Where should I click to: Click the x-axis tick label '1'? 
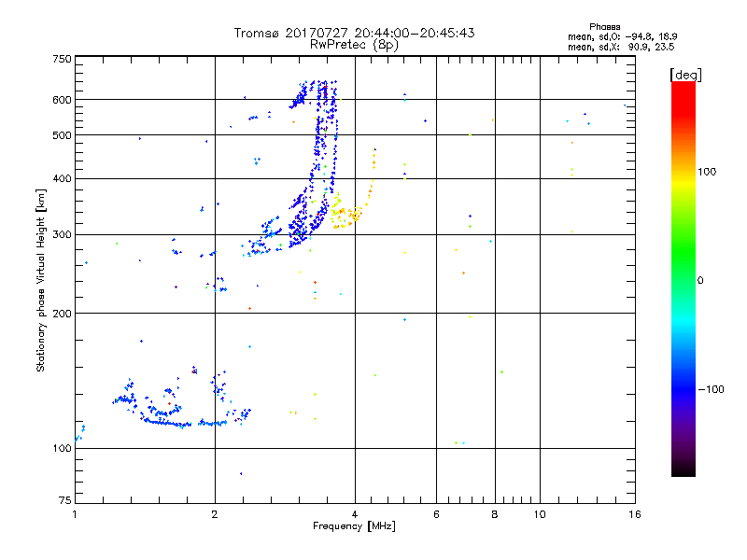pos(75,514)
